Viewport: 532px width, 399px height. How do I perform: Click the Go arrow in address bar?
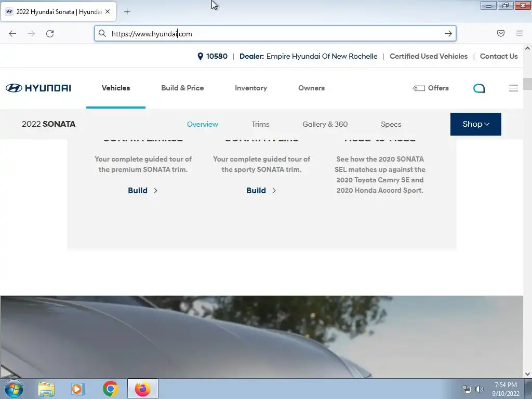point(448,33)
